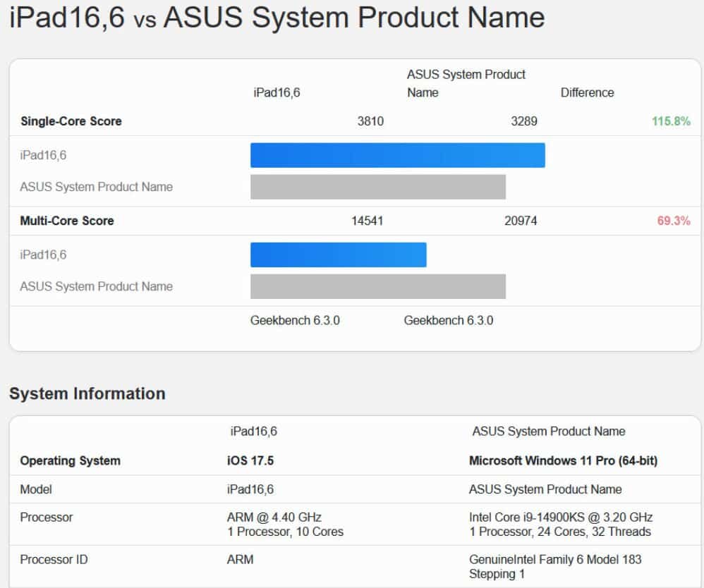Screen dimensions: 704x588
Task: Select the "Operating System" row label
Action: [70, 461]
